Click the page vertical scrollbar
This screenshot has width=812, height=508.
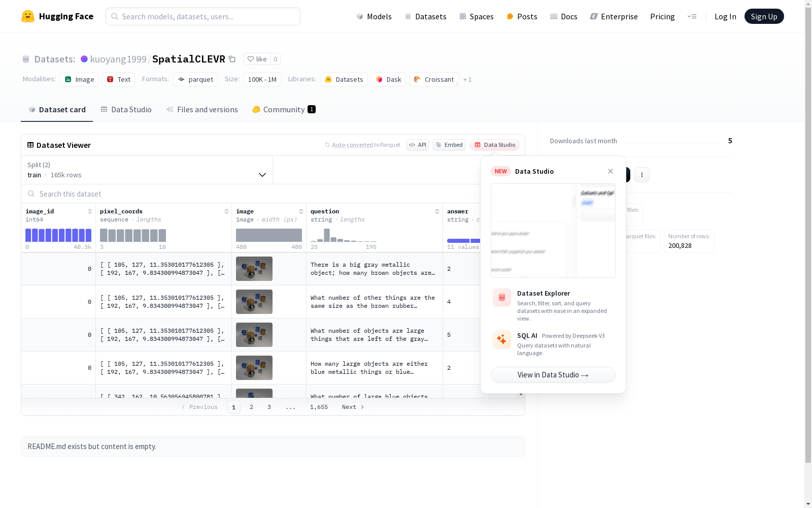808,234
